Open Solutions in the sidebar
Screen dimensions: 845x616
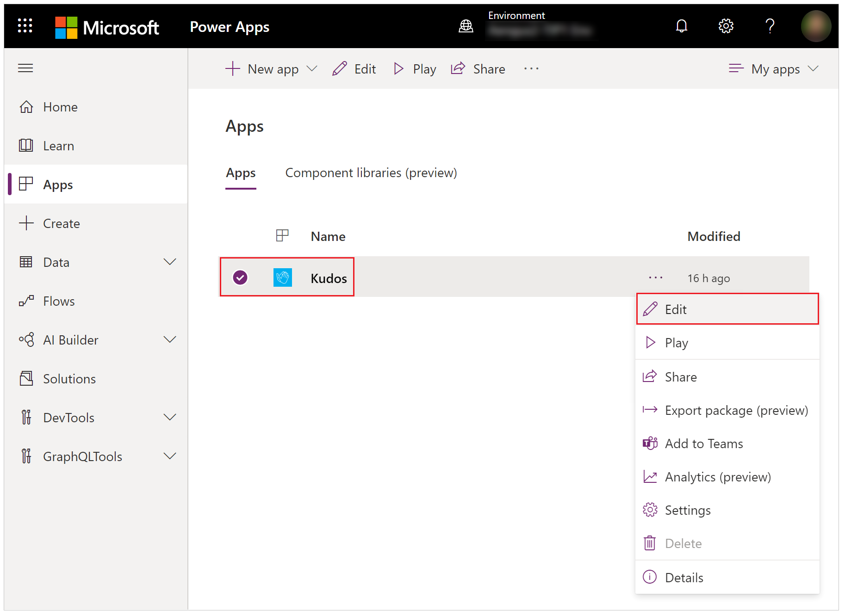(x=96, y=379)
